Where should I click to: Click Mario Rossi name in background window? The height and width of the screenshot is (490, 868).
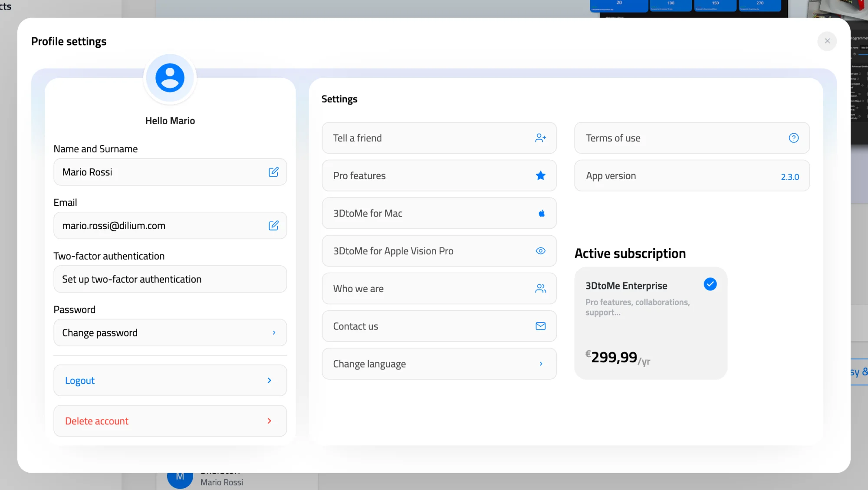click(x=222, y=482)
